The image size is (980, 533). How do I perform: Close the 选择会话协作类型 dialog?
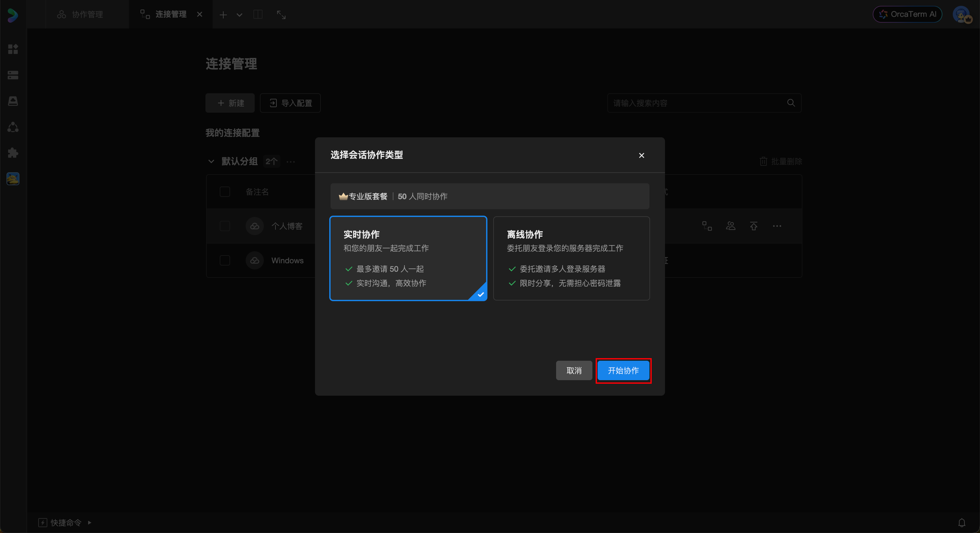(641, 155)
